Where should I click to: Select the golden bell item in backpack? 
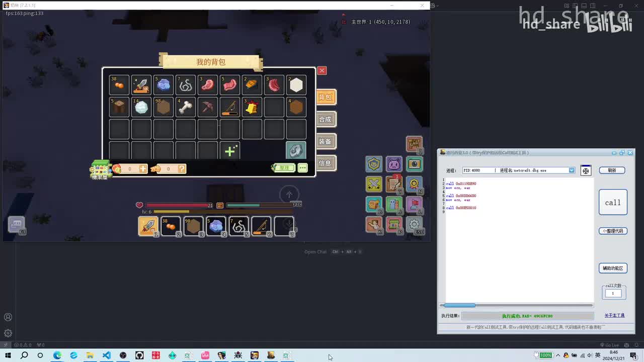[x=252, y=107]
